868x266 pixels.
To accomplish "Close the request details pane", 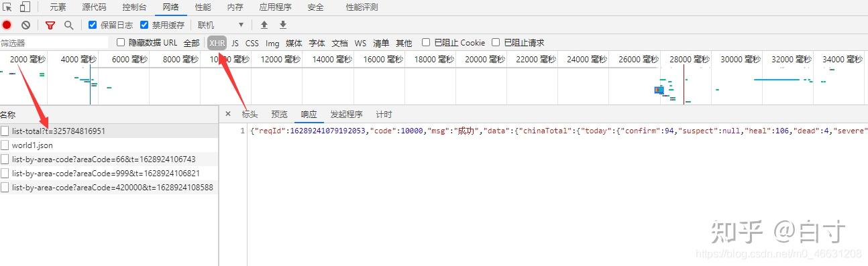I will click(x=228, y=114).
